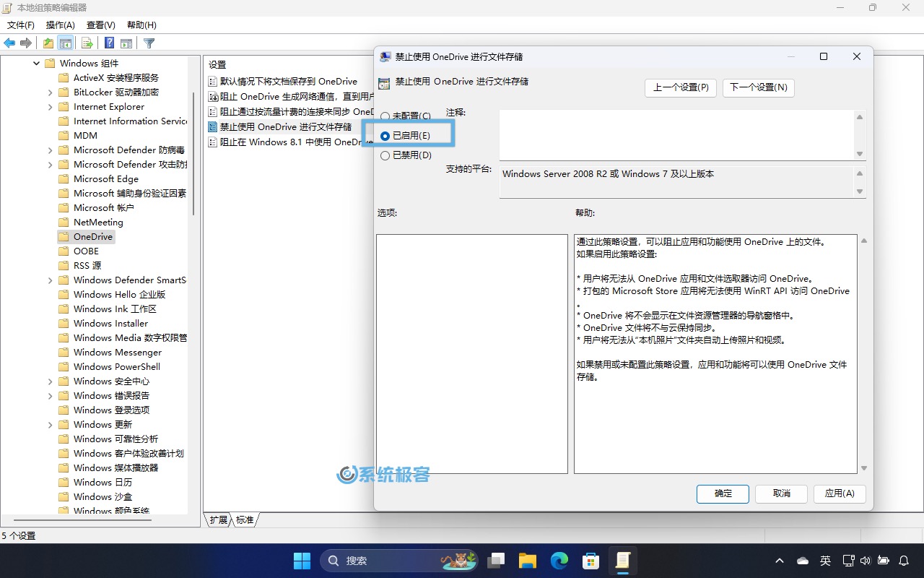Open OneDrive cloud icon in system tray
The width and height of the screenshot is (924, 578).
pos(803,561)
